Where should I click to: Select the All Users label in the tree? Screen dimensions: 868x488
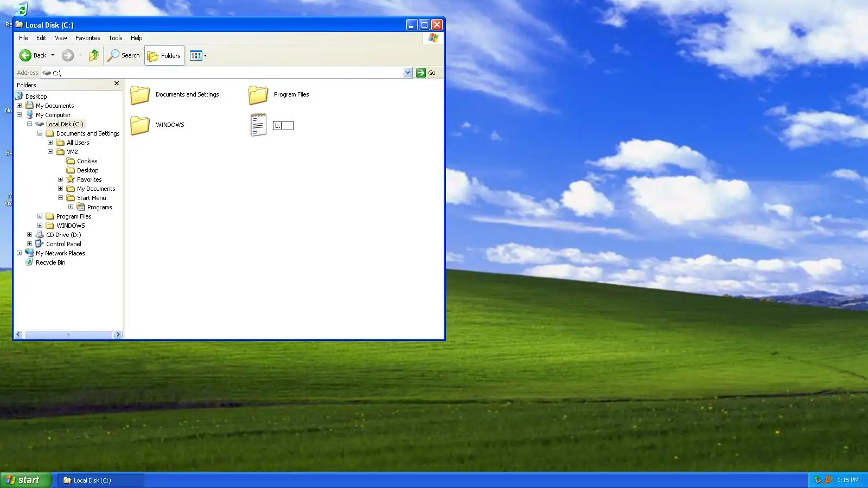point(78,143)
